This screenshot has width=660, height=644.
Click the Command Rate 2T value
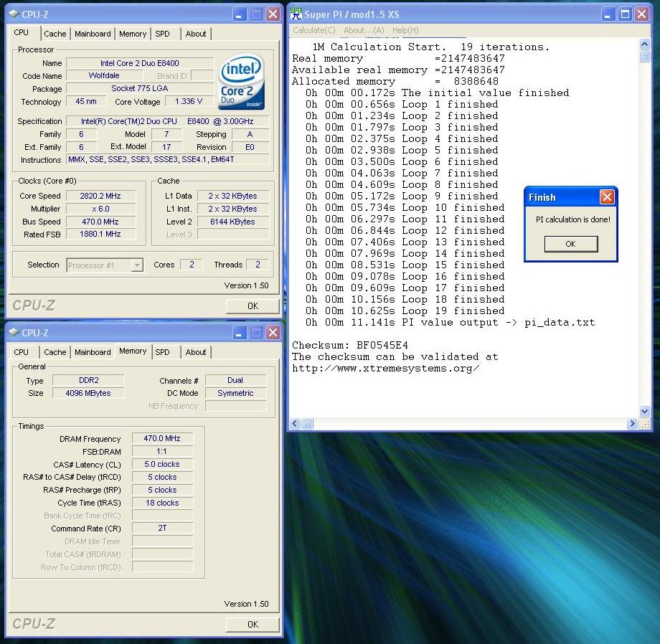(x=162, y=529)
